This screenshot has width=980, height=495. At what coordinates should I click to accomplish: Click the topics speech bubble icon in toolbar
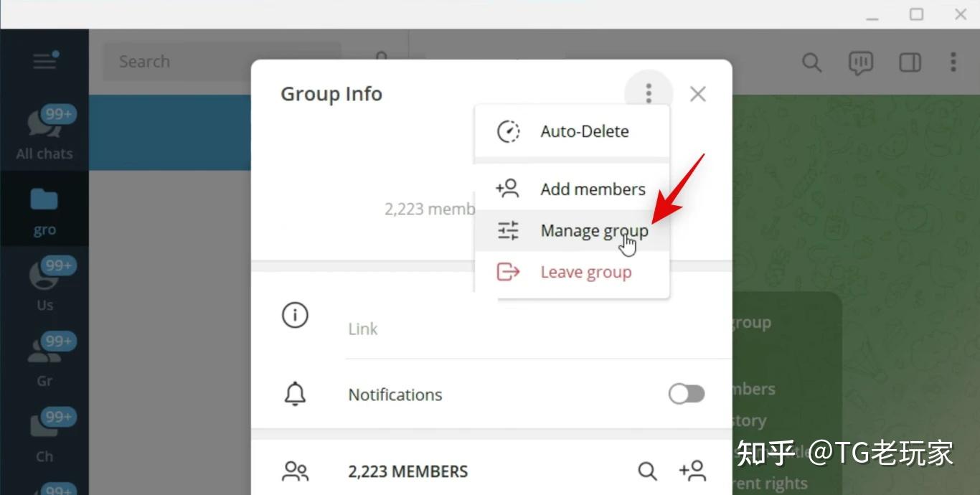point(860,62)
